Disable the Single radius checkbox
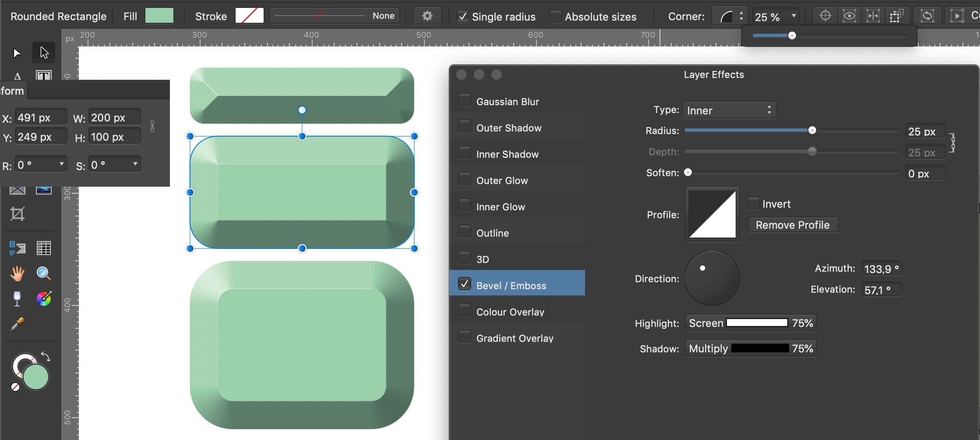 click(462, 17)
